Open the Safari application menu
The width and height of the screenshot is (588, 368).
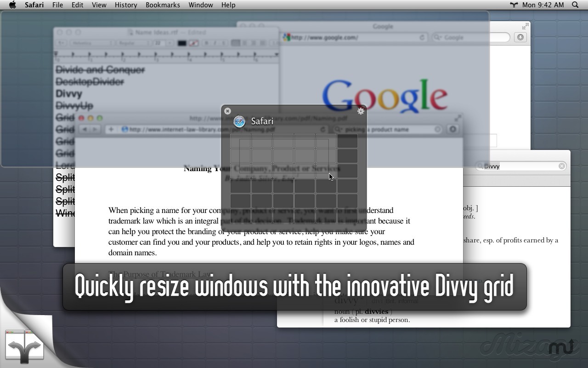pyautogui.click(x=34, y=5)
